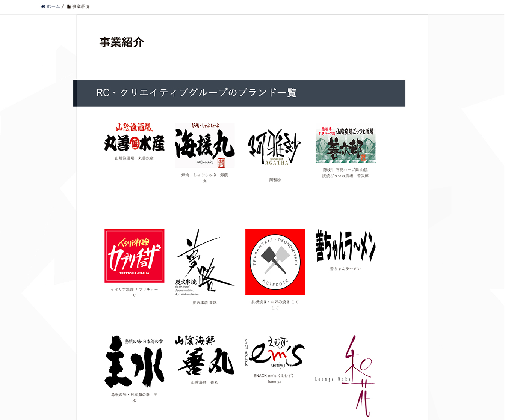The image size is (505, 420).
Task: Open the Lounge Waka 和花 logo
Action: click(345, 375)
